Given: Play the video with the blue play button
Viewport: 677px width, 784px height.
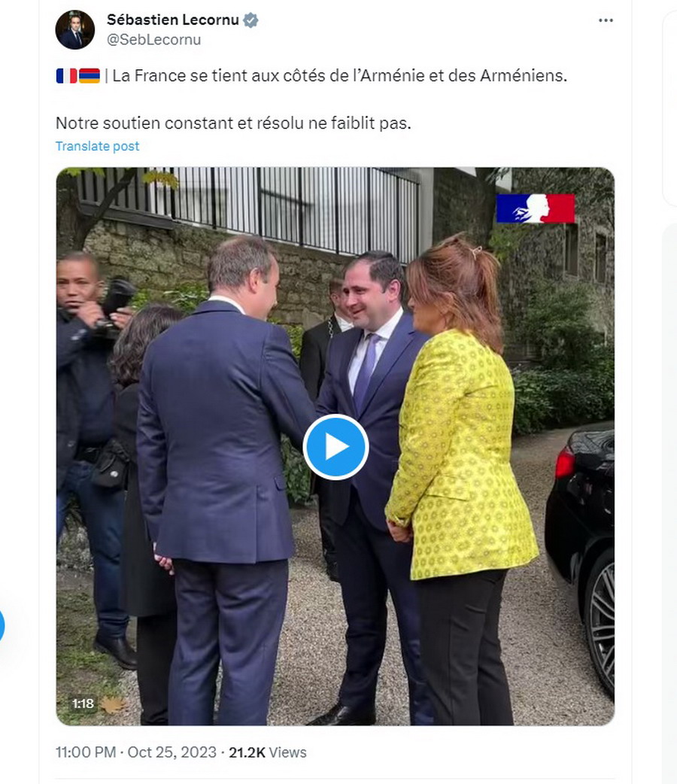Looking at the screenshot, I should click(335, 446).
